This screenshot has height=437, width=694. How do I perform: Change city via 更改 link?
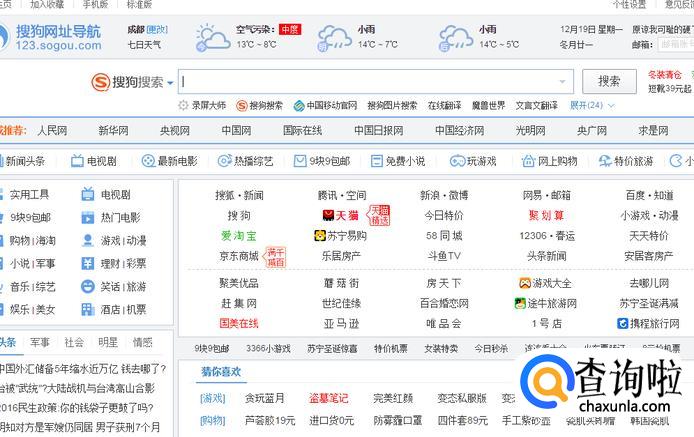[157, 30]
